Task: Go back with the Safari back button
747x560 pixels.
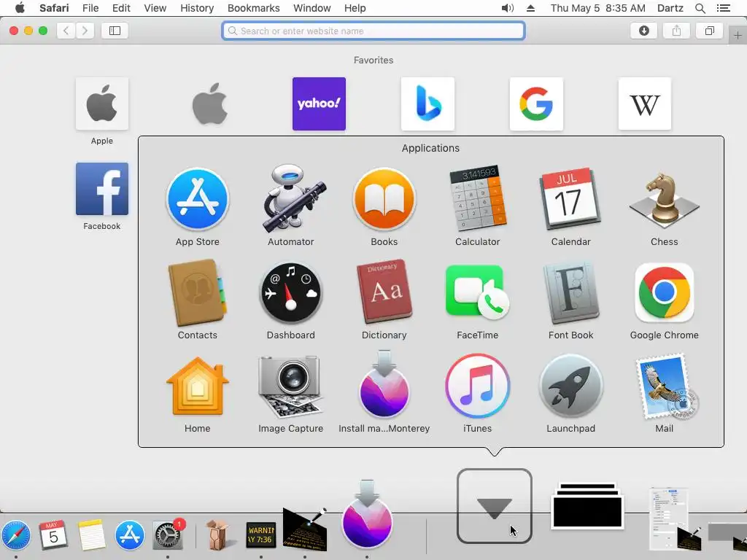Action: click(x=66, y=31)
